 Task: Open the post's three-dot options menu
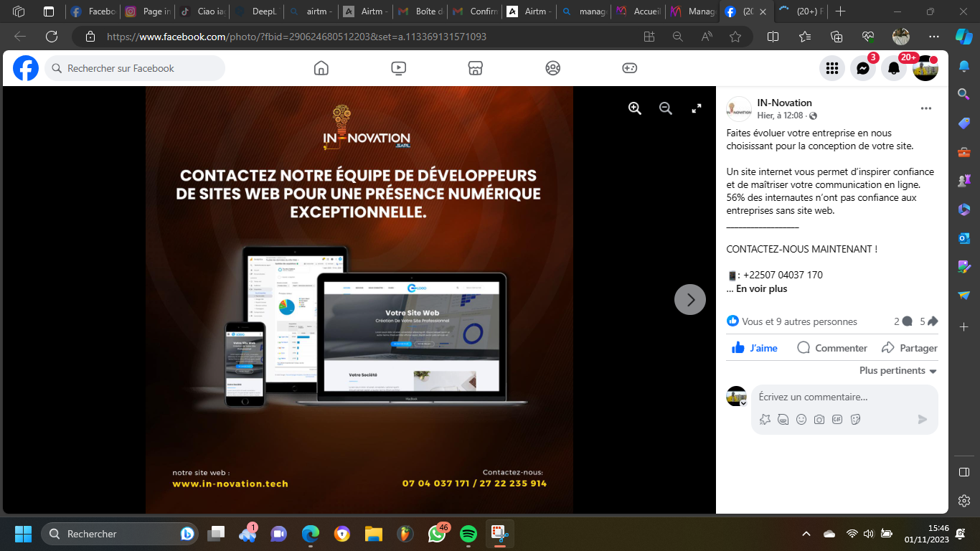(x=926, y=108)
